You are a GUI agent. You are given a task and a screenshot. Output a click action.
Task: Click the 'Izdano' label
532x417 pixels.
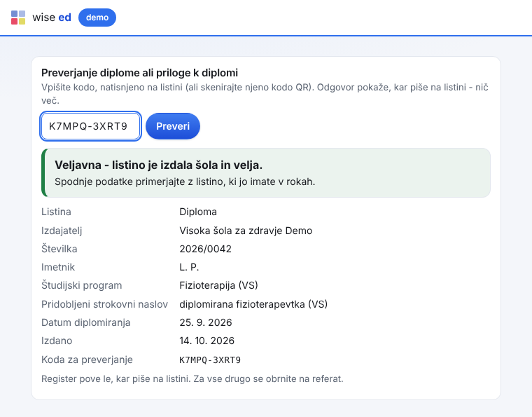pyautogui.click(x=57, y=341)
